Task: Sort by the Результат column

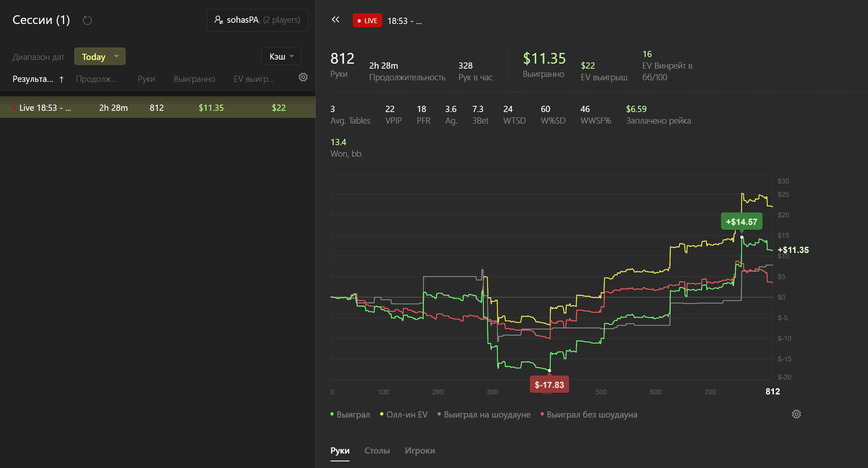Action: [x=38, y=79]
